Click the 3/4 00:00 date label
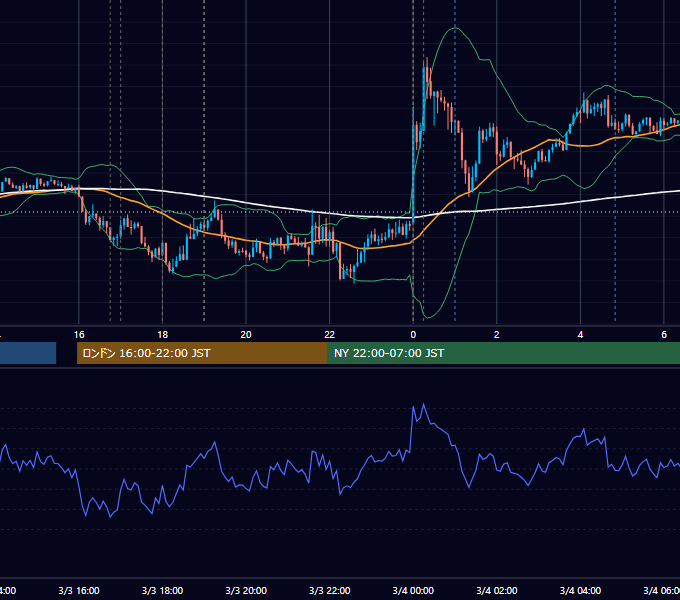The image size is (680, 600). [x=413, y=591]
